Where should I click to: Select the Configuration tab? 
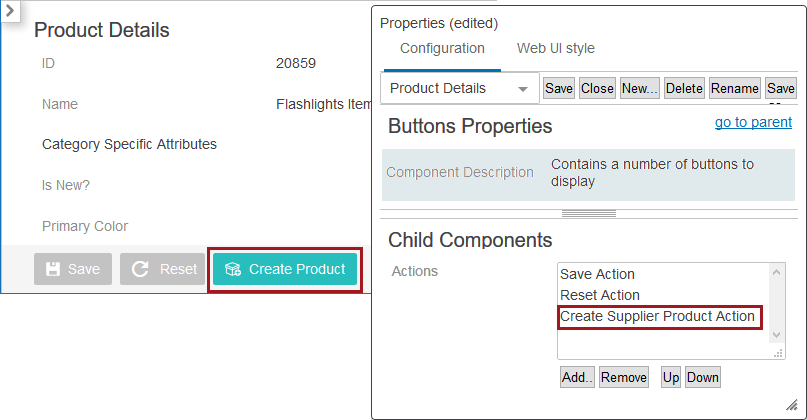pyautogui.click(x=442, y=48)
